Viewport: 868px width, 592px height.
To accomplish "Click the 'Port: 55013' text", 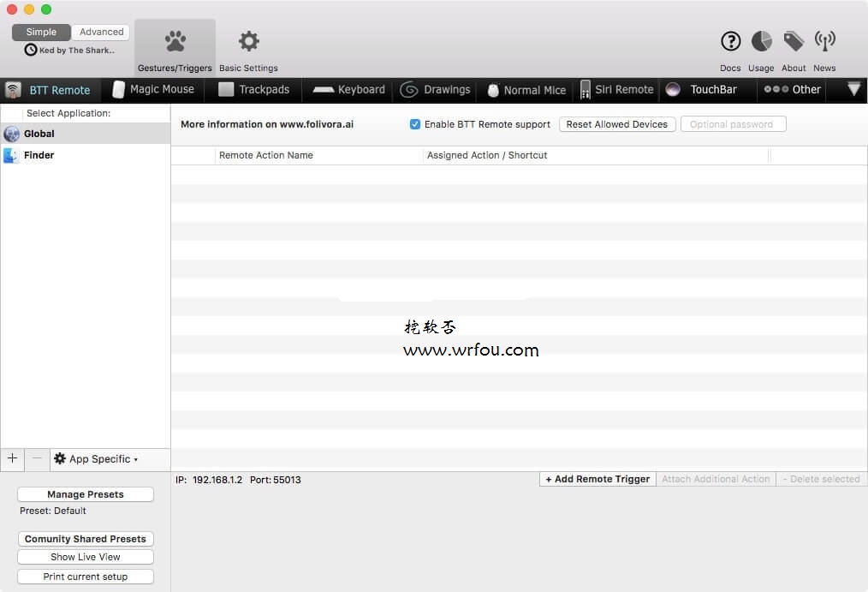I will pyautogui.click(x=275, y=480).
